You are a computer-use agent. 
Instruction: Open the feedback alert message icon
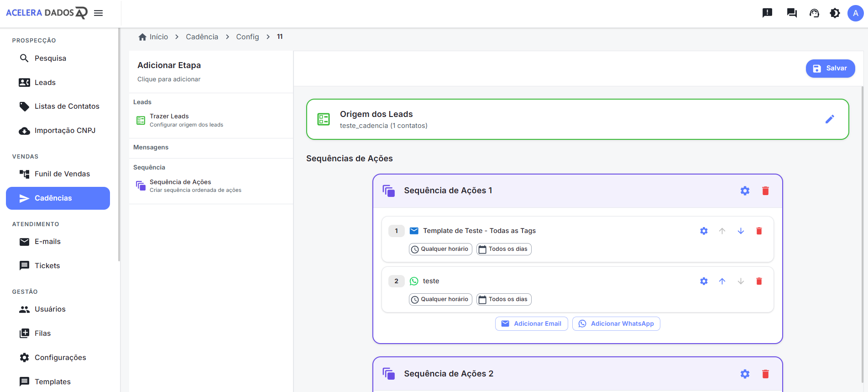(x=767, y=13)
